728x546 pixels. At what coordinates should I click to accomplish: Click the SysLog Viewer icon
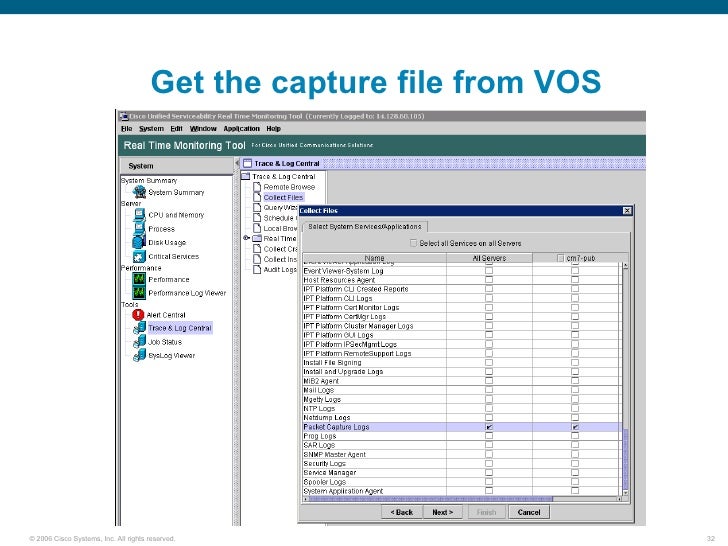(x=139, y=356)
